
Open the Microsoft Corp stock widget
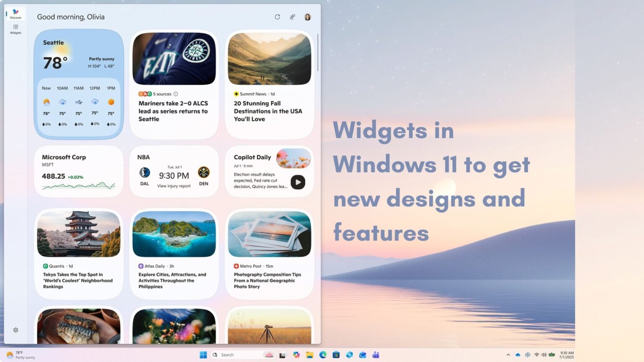[78, 171]
